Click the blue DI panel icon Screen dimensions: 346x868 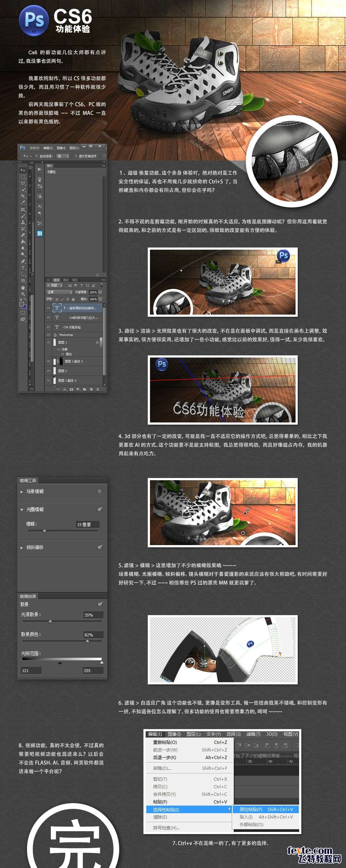pos(40,233)
